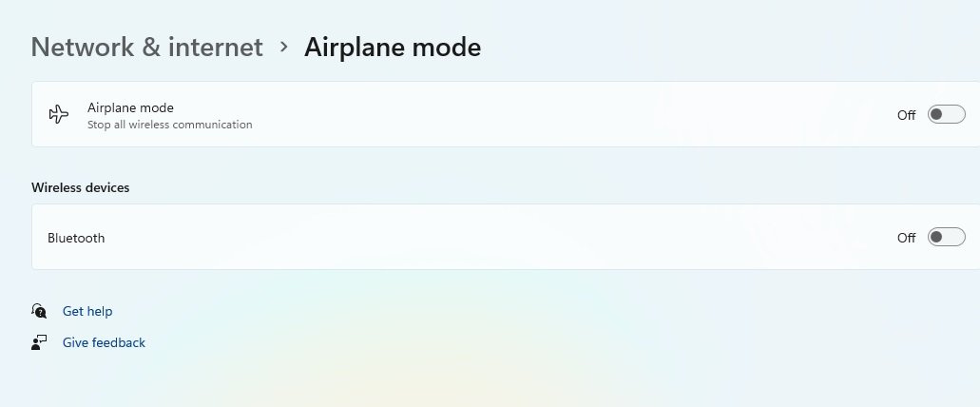The image size is (980, 407).
Task: Click the "Stop all wireless communication" description
Action: point(170,125)
